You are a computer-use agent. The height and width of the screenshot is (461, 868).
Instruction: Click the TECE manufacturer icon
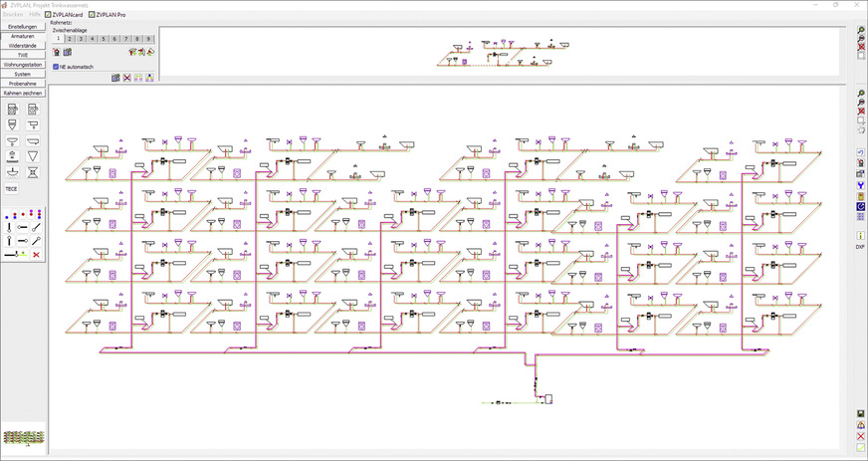coord(11,187)
